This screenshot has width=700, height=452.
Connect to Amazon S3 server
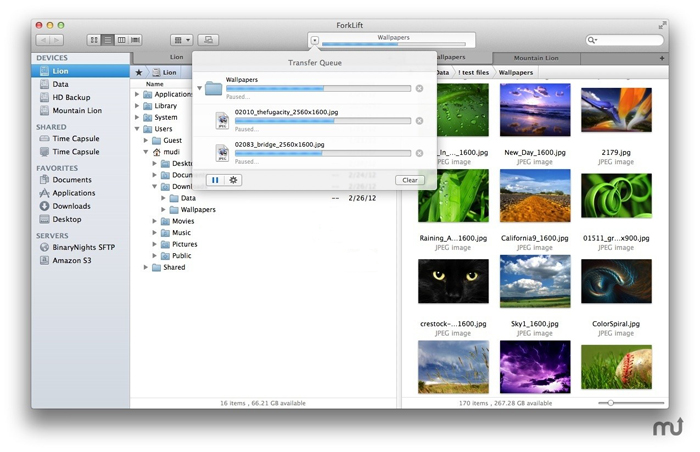[80, 260]
